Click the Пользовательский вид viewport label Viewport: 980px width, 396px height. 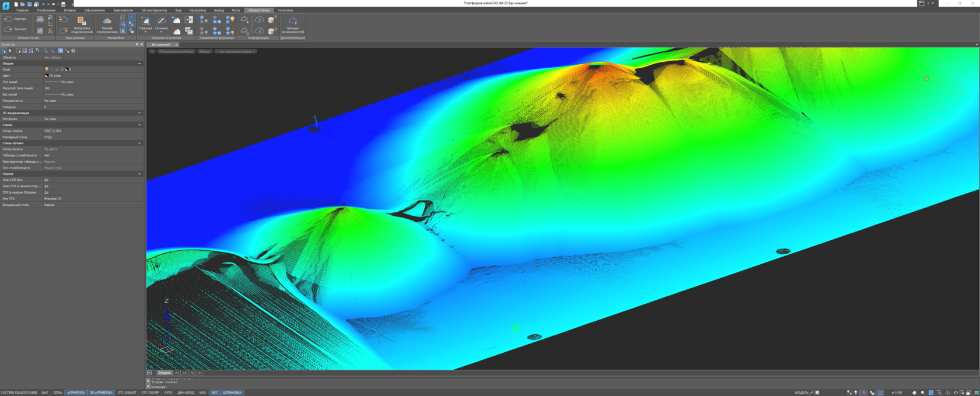tap(176, 51)
